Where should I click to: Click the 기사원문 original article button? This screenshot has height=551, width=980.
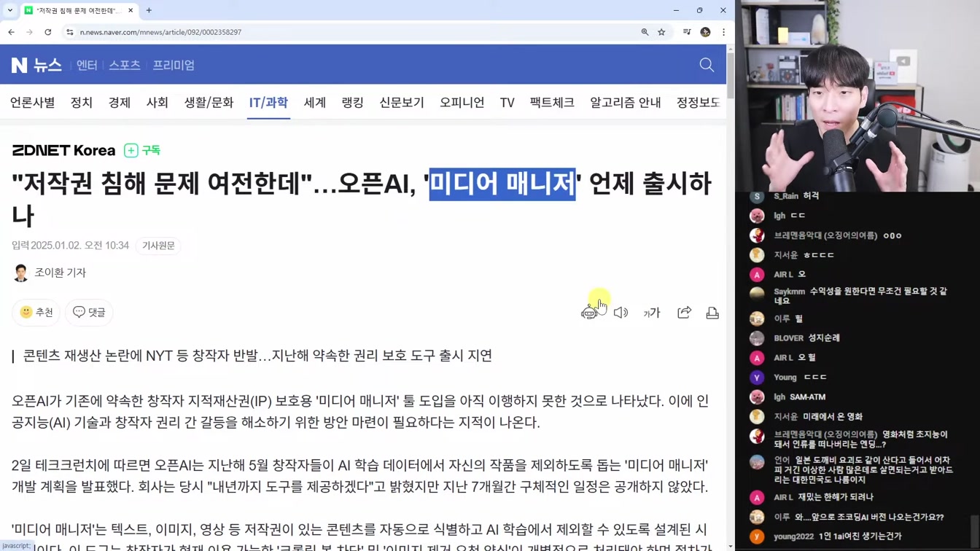[x=158, y=246]
